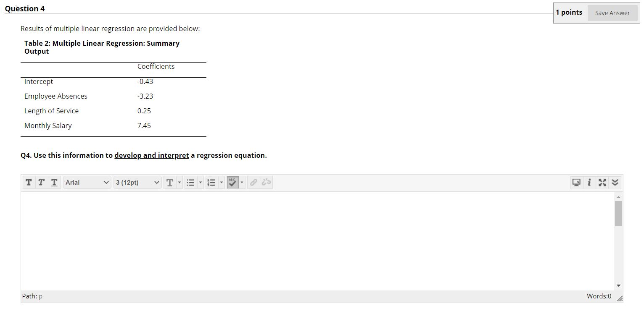This screenshot has width=644, height=311.
Task: Open the 3 (12pt) font size dropdown
Action: pos(137,182)
